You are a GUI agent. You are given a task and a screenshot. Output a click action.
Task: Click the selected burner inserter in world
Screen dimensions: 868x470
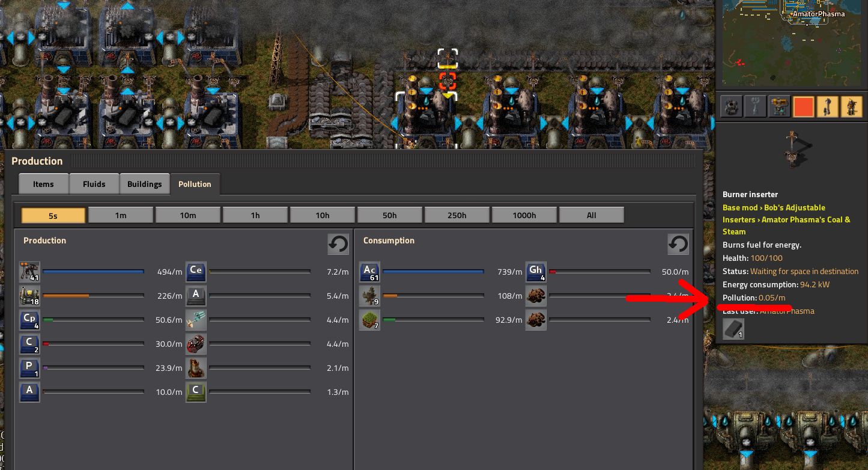coord(448,81)
